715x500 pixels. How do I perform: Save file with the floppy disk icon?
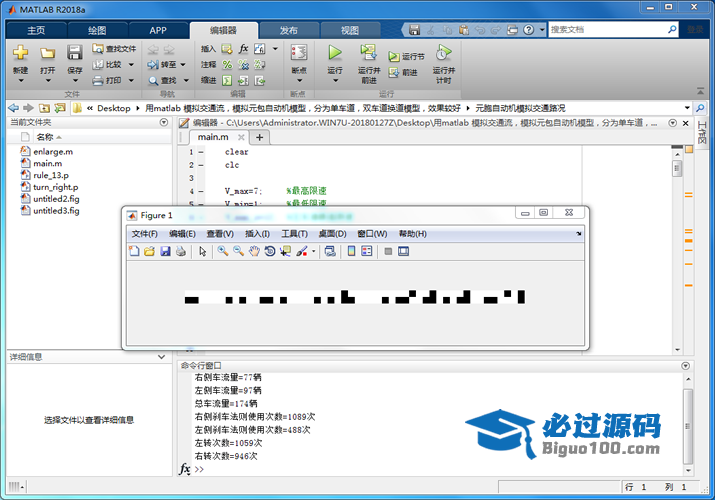75,52
